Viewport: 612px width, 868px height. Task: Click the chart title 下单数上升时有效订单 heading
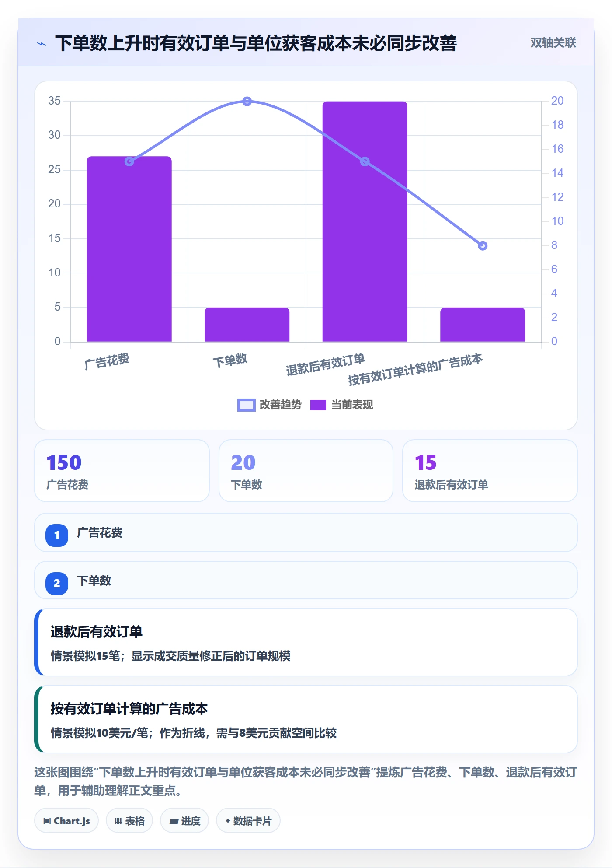point(256,43)
